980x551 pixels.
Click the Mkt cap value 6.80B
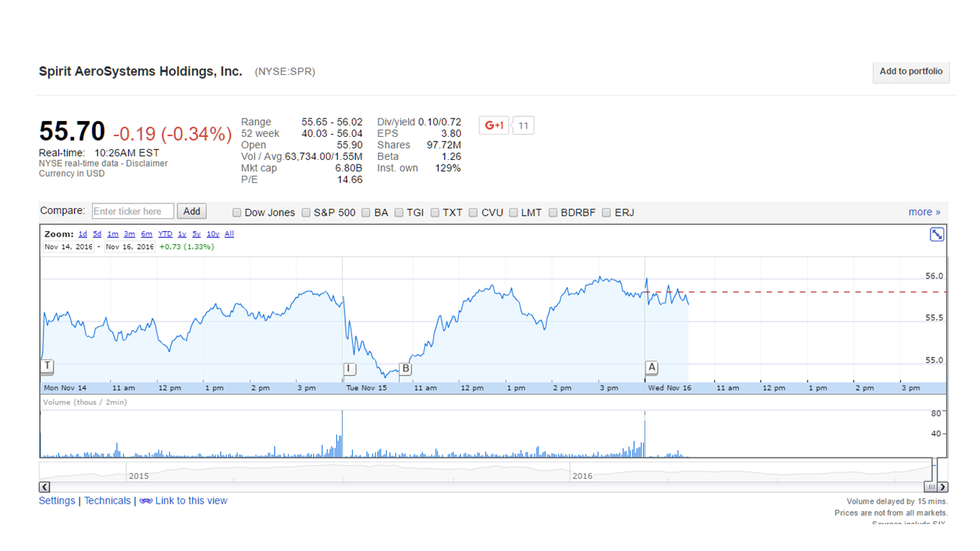click(348, 168)
